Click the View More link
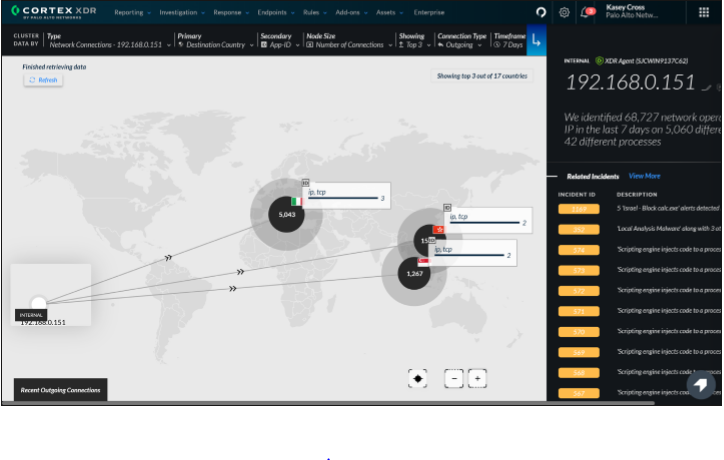Image resolution: width=724 pixels, height=460 pixels. click(644, 176)
